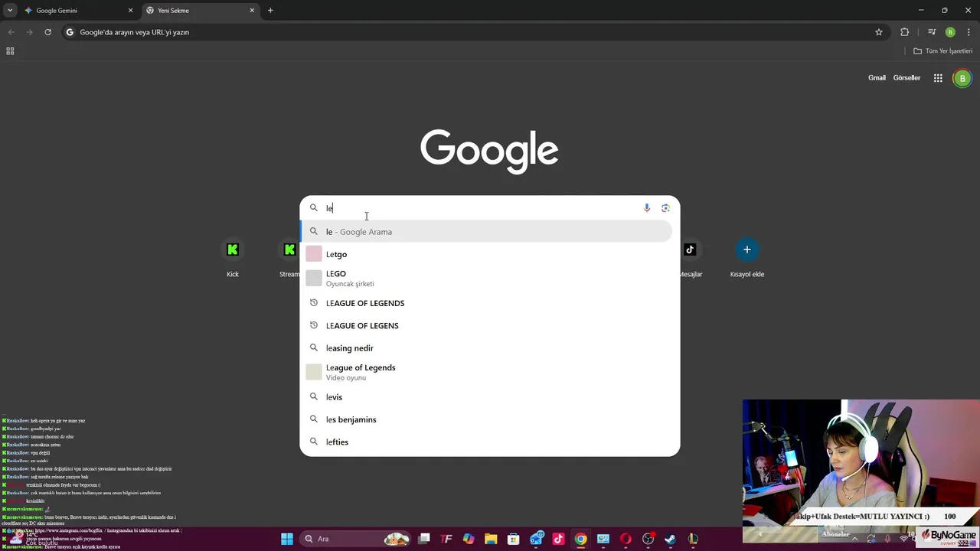Go back to the previous page
The width and height of the screenshot is (980, 551).
coord(11,32)
